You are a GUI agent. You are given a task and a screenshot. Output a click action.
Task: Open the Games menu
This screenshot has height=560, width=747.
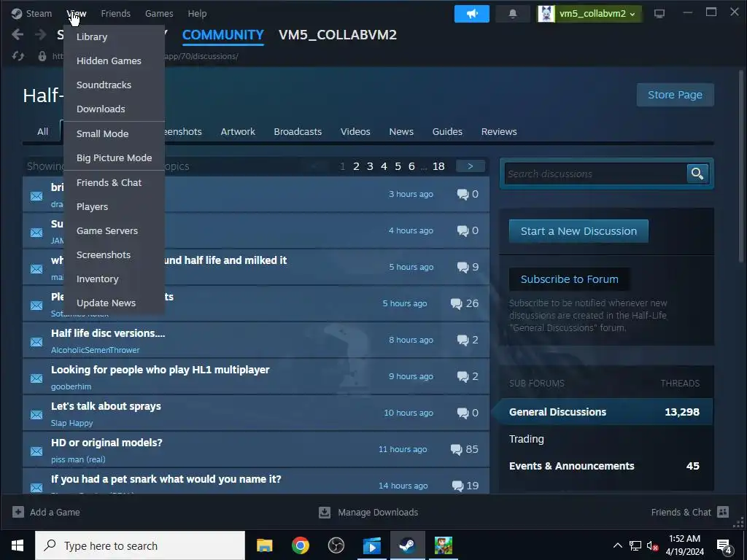coord(159,13)
